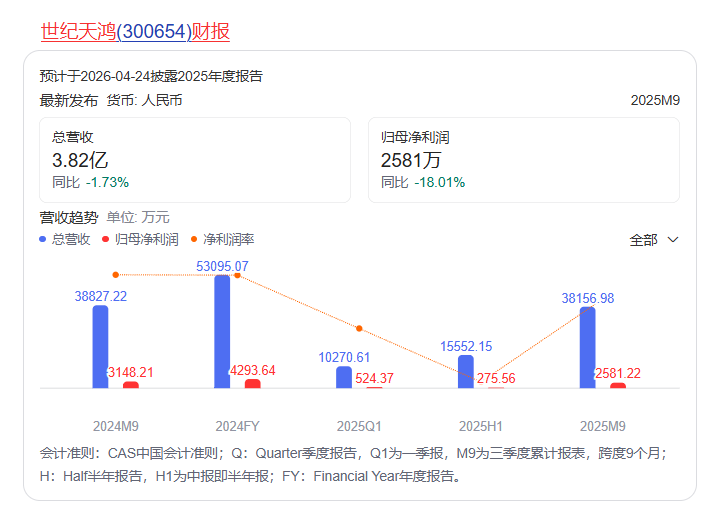The width and height of the screenshot is (722, 505).
Task: Click the blue 2024M9 revenue bar
Action: 100,347
